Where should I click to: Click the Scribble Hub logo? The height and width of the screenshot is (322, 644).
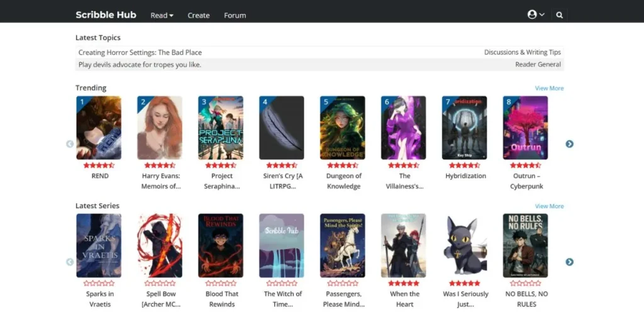click(106, 15)
